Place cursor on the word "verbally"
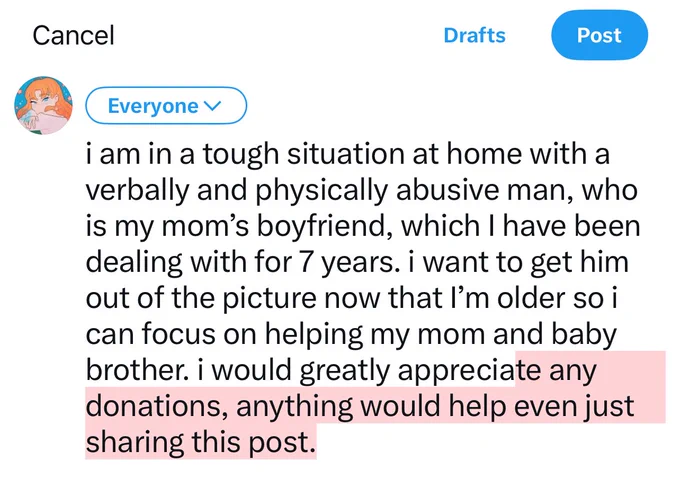The image size is (680, 504). [137, 190]
